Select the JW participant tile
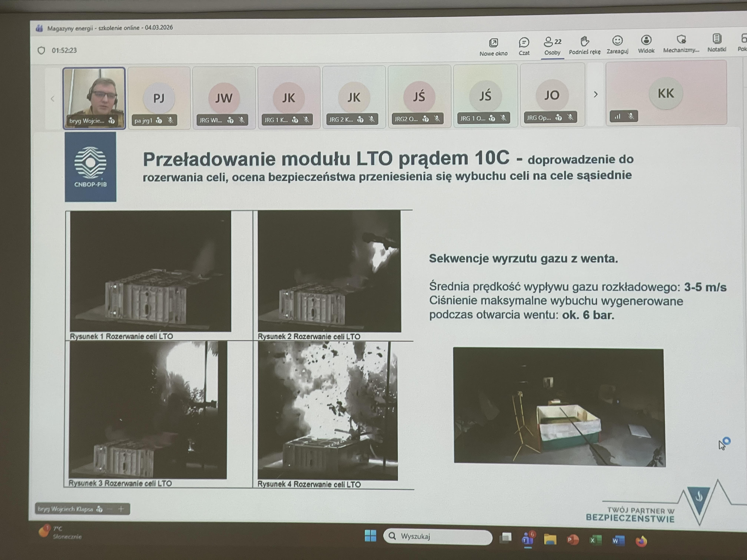Viewport: 747px width, 560px height. 224,98
